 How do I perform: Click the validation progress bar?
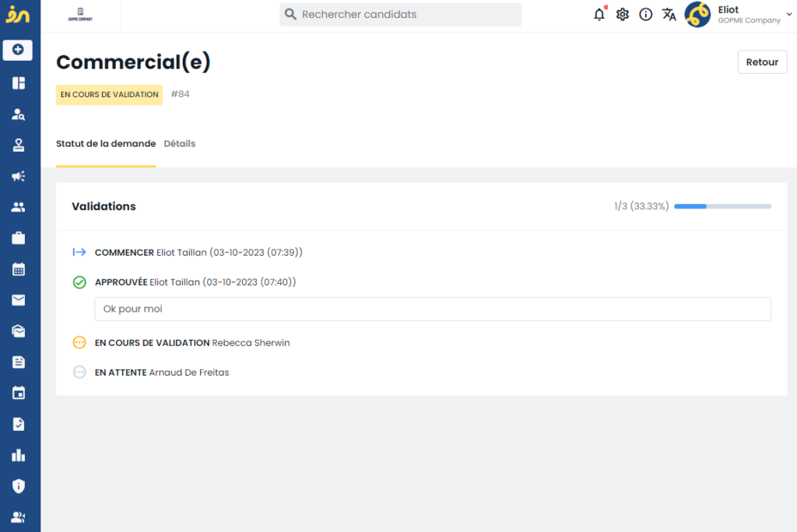pyautogui.click(x=722, y=206)
